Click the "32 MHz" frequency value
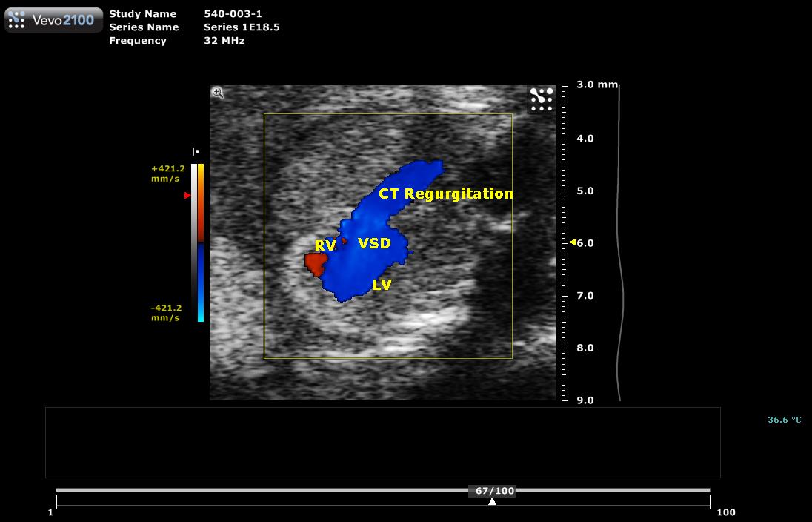This screenshot has height=522, width=812. click(224, 41)
